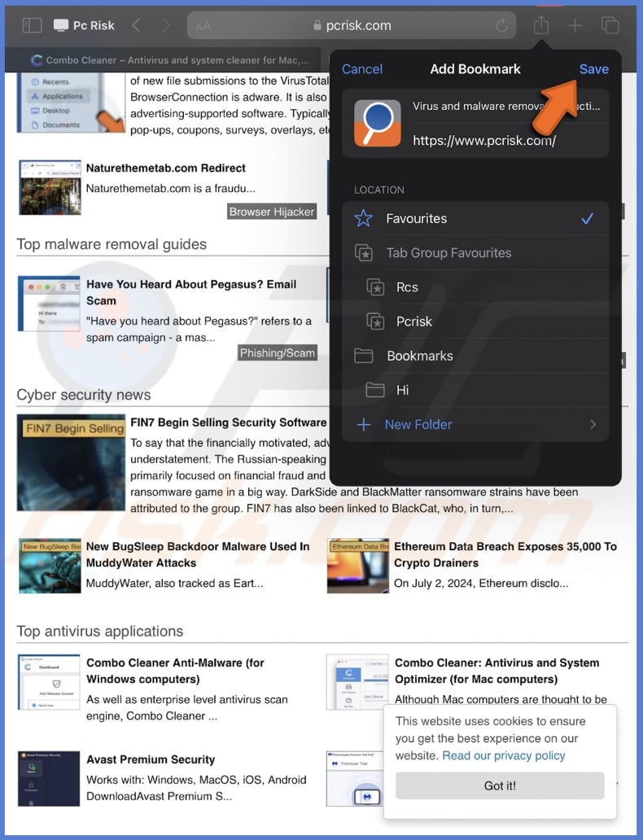Click the Naturethemetab thumbnail image

point(50,187)
